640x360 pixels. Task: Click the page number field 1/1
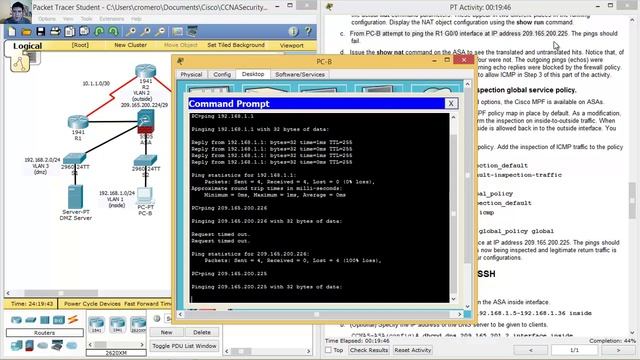click(574, 350)
